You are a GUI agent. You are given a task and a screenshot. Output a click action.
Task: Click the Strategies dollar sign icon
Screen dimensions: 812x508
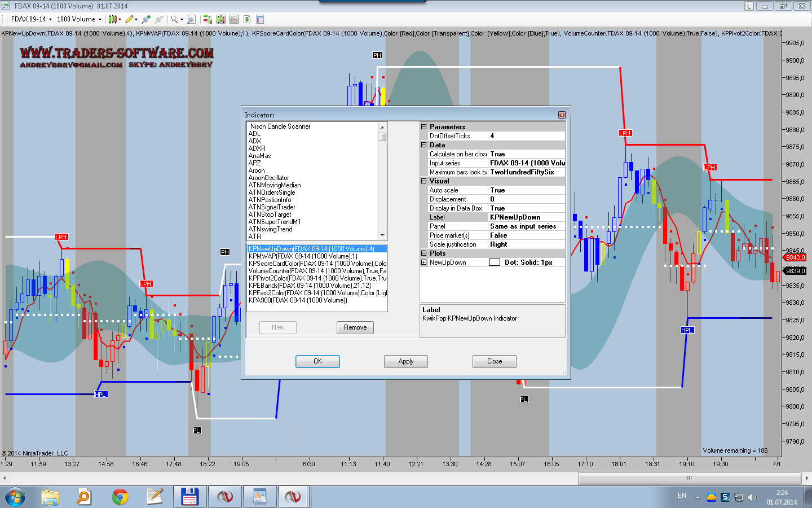coord(247,19)
